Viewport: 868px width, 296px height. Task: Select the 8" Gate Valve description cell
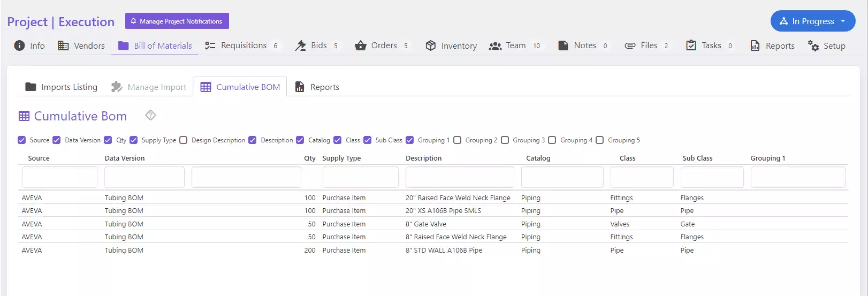pyautogui.click(x=426, y=224)
